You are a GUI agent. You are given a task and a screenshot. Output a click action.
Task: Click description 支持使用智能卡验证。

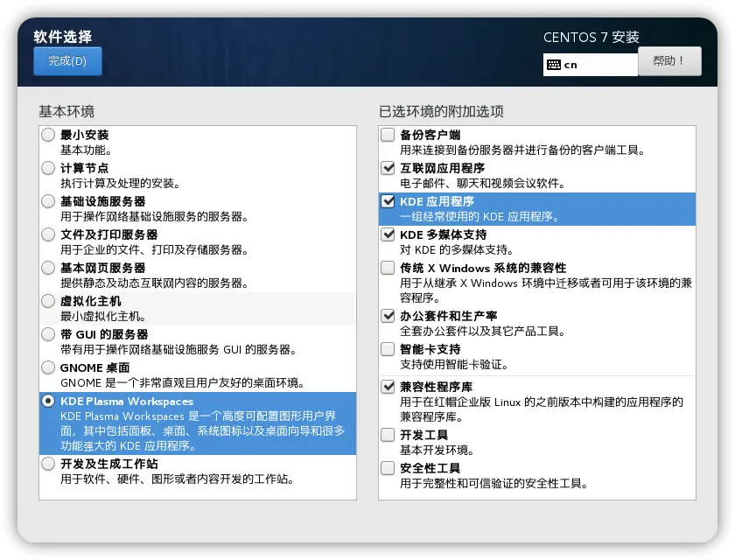pos(455,365)
